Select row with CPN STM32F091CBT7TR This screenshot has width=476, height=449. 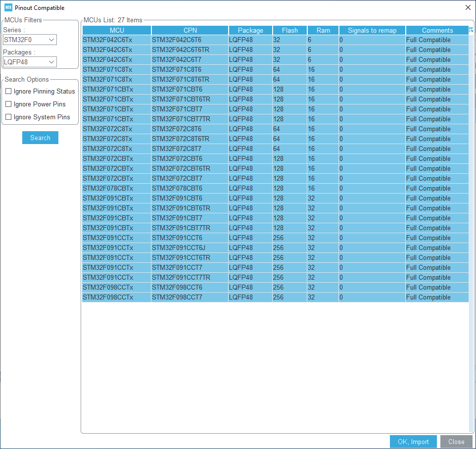pyautogui.click(x=275, y=228)
